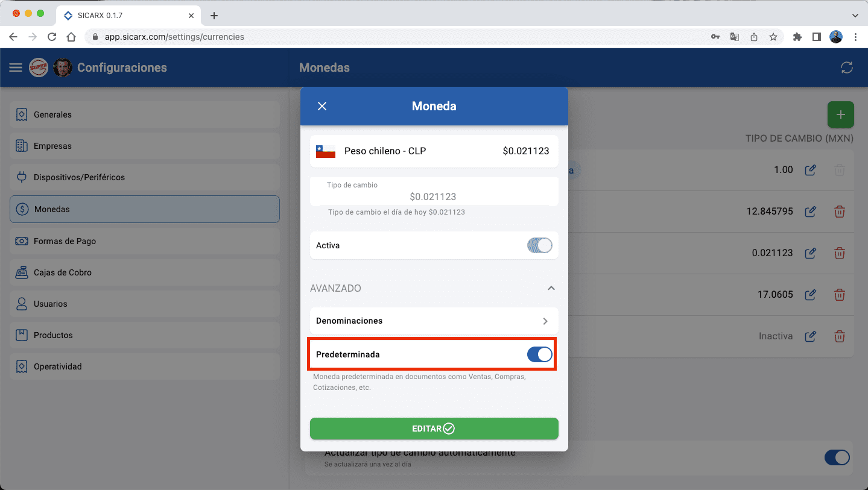Turn off the Predeterminada switch

pos(539,354)
